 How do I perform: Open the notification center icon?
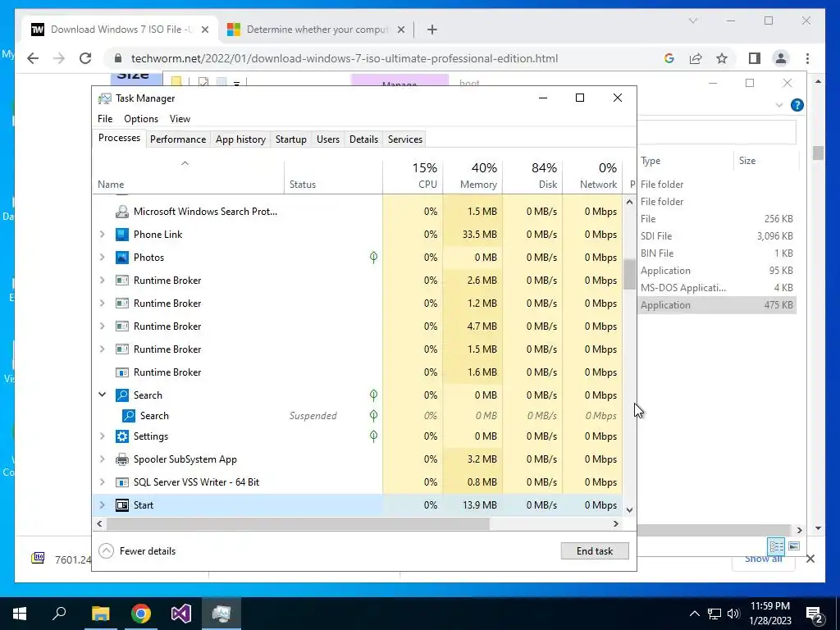click(x=815, y=614)
